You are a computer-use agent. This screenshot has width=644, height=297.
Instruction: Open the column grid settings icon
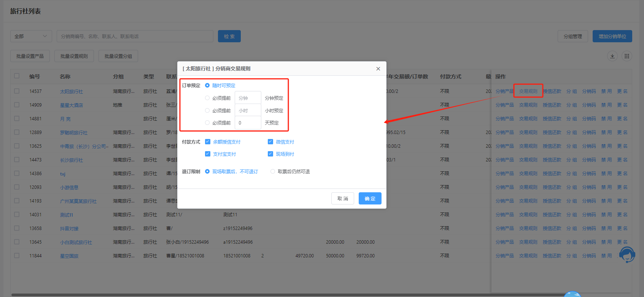click(x=627, y=56)
